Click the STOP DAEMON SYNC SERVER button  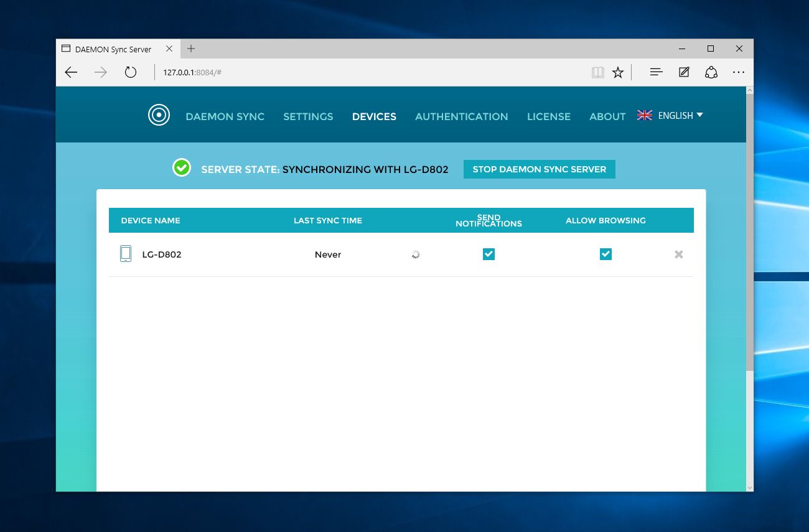(x=539, y=169)
